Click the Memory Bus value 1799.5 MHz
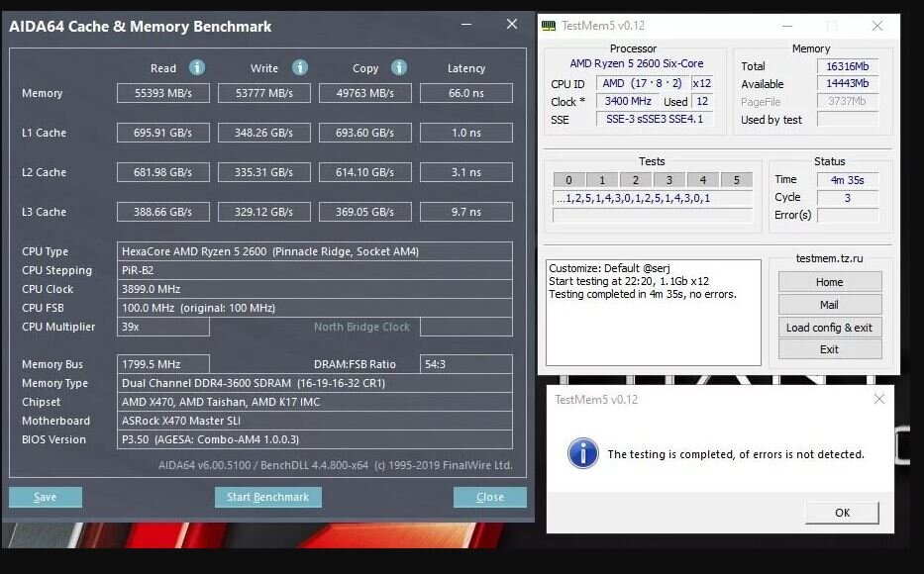The height and width of the screenshot is (574, 924). [163, 364]
